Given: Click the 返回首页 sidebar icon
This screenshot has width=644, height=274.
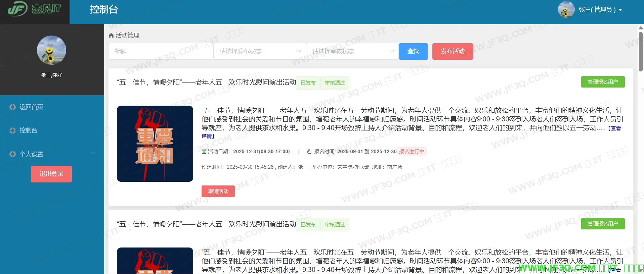Looking at the screenshot, I should (x=13, y=107).
